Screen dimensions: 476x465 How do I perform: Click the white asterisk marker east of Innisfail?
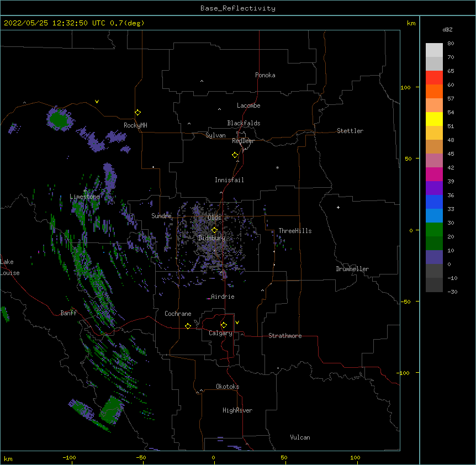(277, 167)
